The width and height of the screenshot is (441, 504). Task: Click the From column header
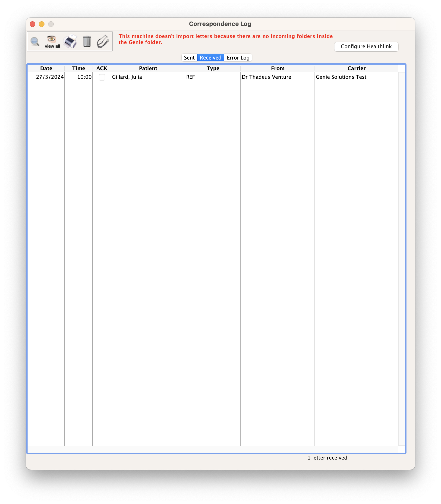coord(277,68)
